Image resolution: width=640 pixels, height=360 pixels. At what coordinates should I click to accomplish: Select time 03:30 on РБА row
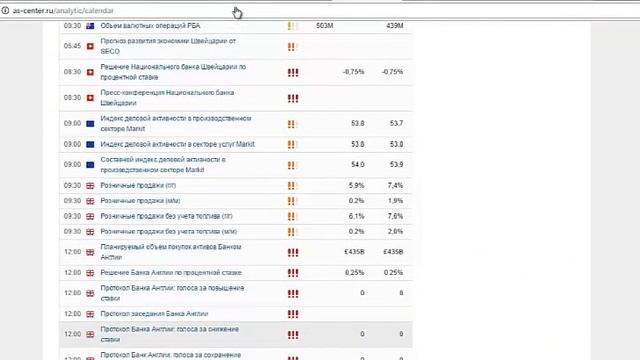point(72,26)
